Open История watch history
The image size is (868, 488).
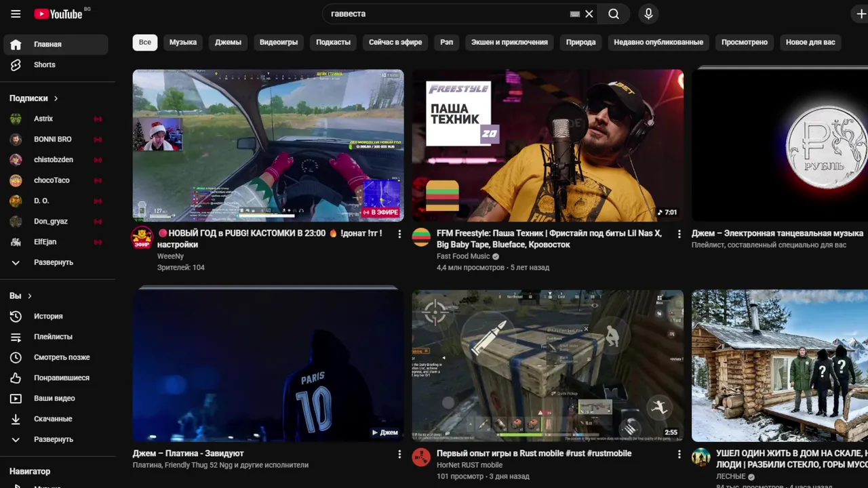[x=55, y=317]
